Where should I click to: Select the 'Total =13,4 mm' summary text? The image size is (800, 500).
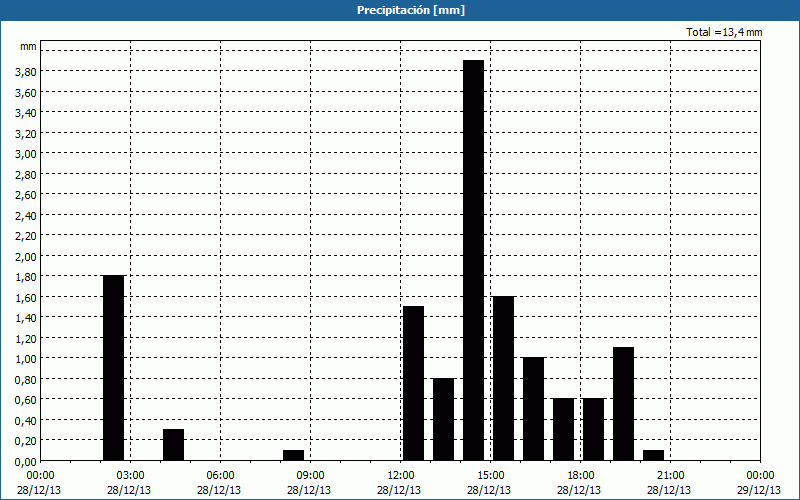tap(724, 32)
